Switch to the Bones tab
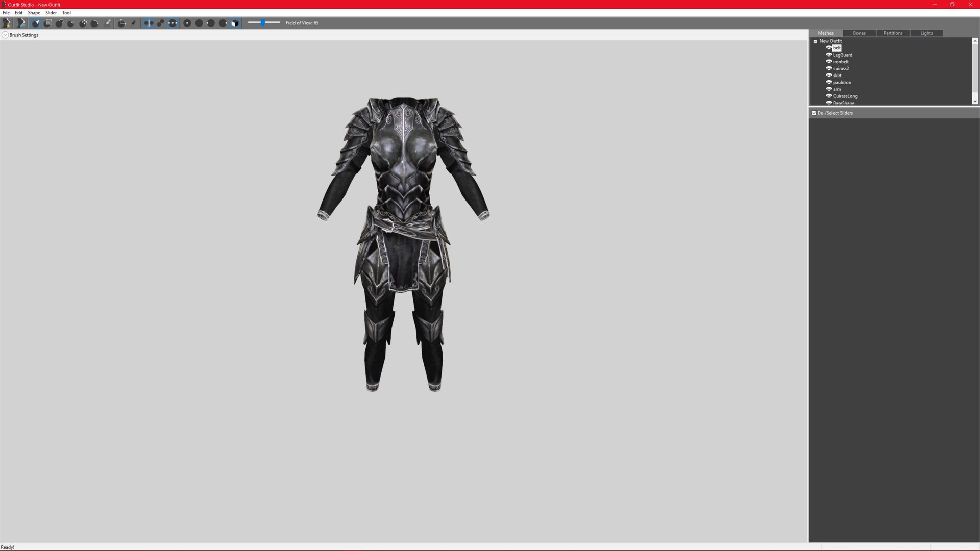 click(859, 33)
